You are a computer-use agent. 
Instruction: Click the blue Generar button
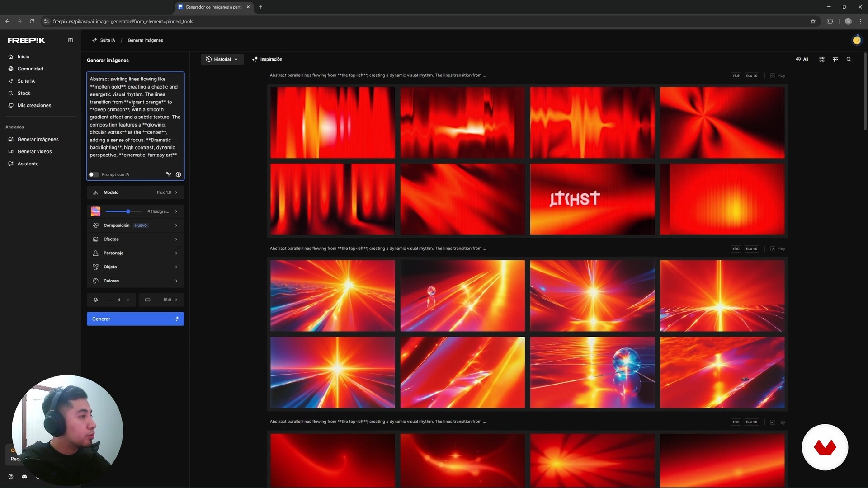[x=135, y=319]
